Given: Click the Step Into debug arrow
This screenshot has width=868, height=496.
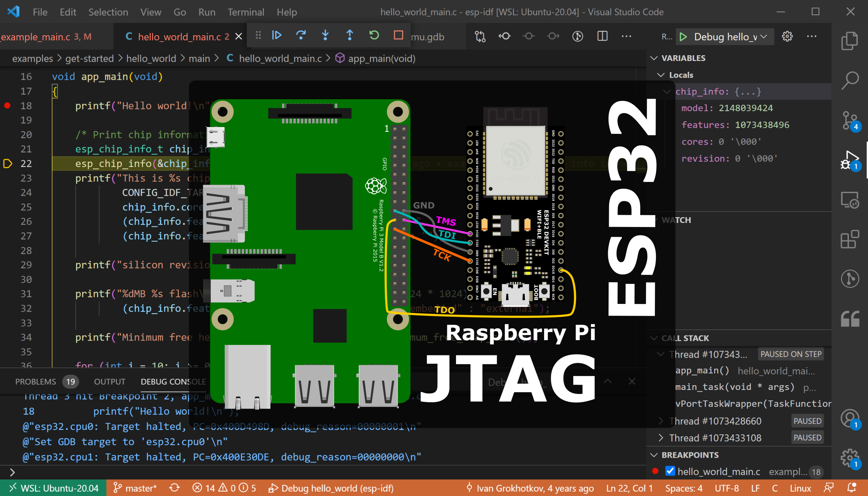Looking at the screenshot, I should pyautogui.click(x=325, y=35).
